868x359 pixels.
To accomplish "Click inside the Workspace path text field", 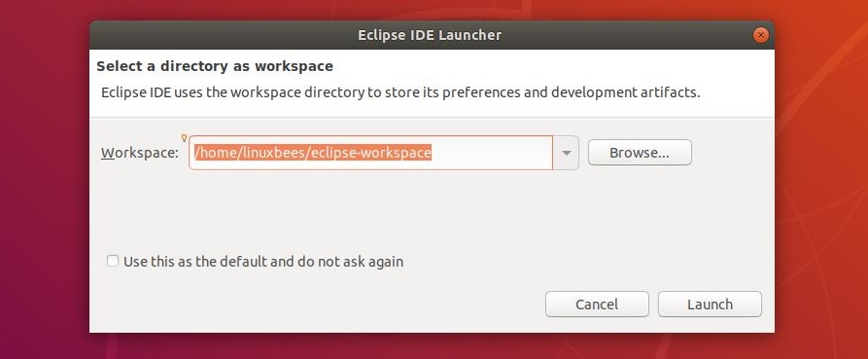I will coord(371,153).
